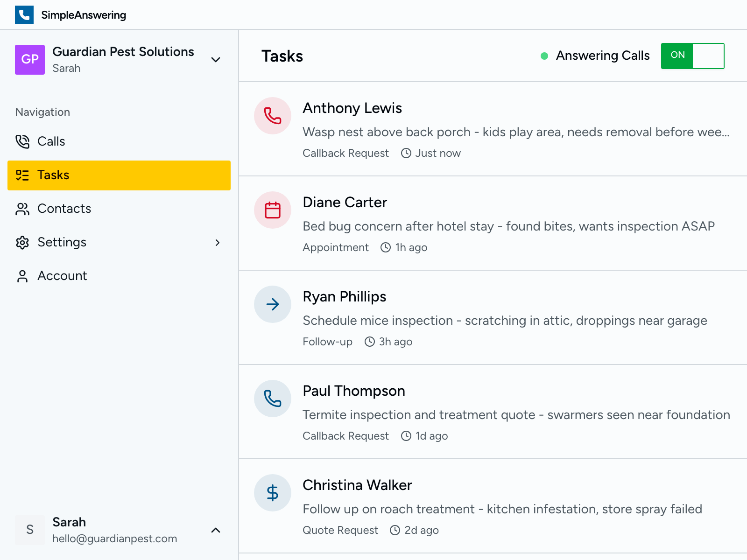Click Diane Carter's calendar appointment icon
The height and width of the screenshot is (560, 747).
pos(273,210)
